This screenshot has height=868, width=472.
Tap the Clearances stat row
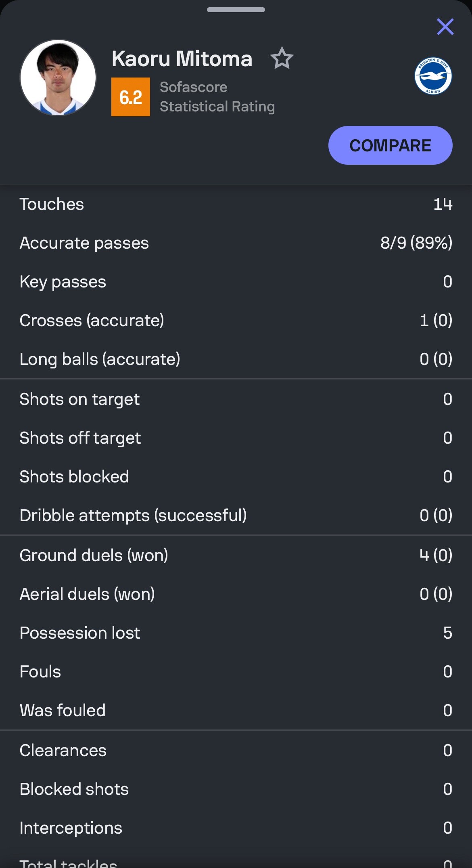[236, 751]
